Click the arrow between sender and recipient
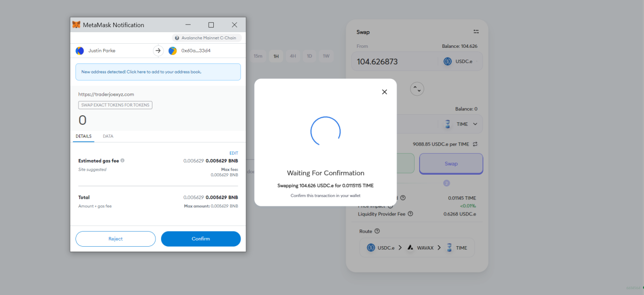This screenshot has height=295, width=644. pos(158,50)
